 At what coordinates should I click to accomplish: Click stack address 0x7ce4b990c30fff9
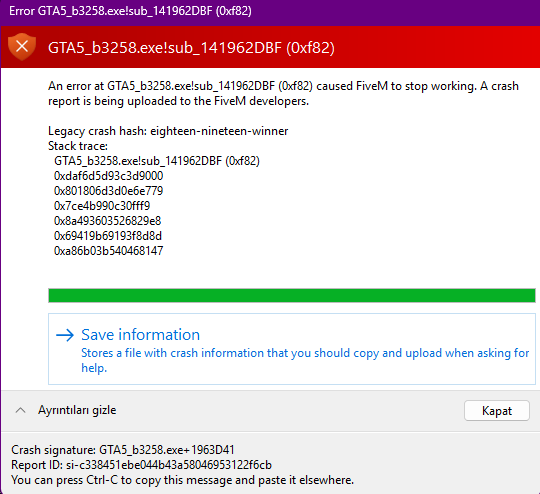pos(102,206)
